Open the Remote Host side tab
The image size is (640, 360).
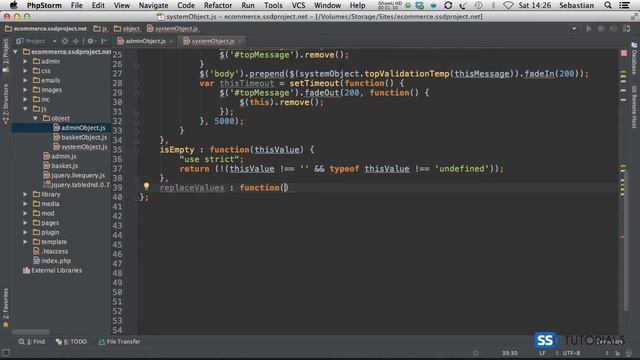pyautogui.click(x=634, y=106)
